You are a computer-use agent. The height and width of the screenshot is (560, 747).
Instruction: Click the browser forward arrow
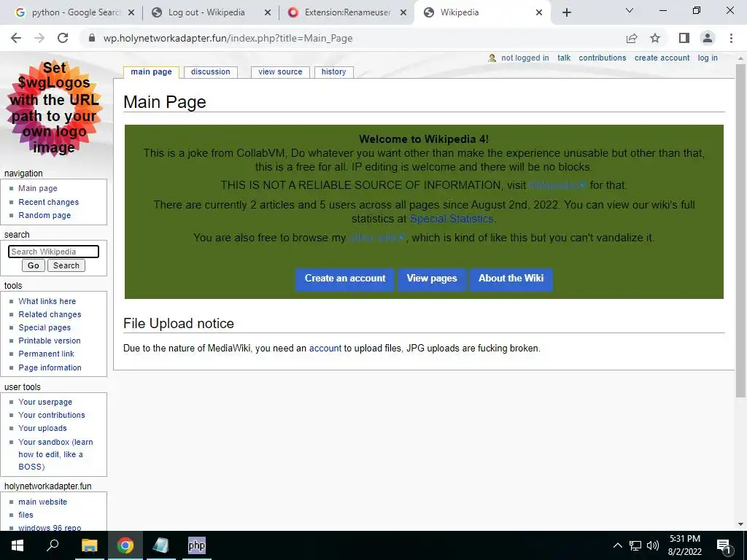tap(39, 38)
